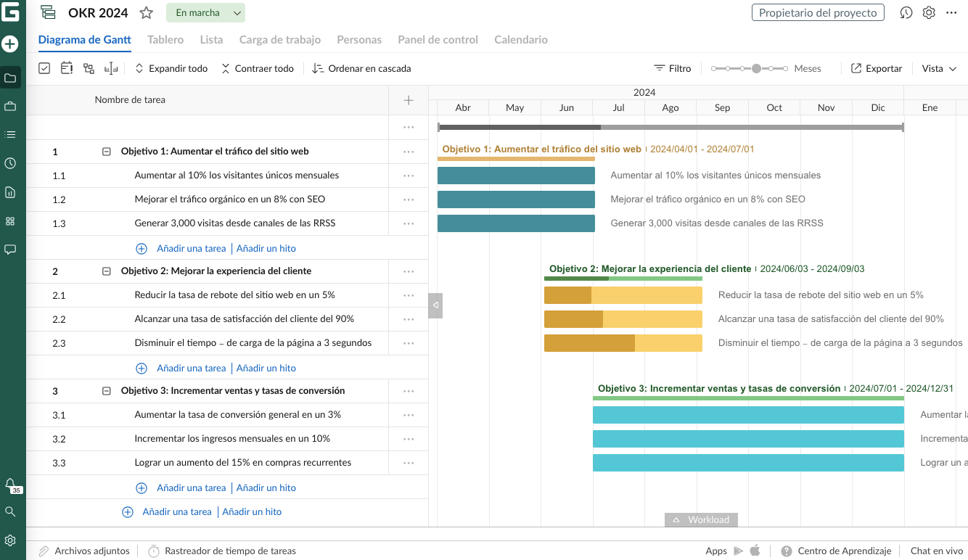Open the Vista dropdown menu
The width and height of the screenshot is (968, 560).
[x=940, y=68]
